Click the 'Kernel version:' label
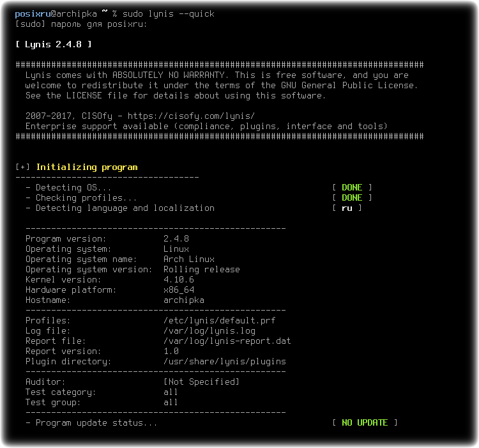This screenshot has height=448, width=479. (63, 280)
